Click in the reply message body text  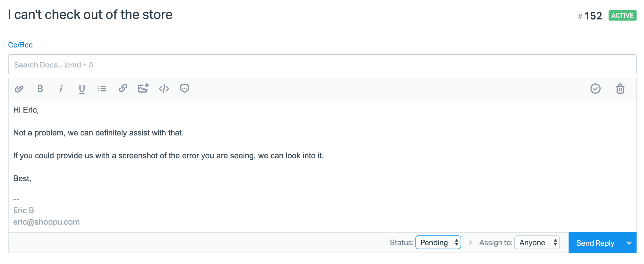pos(169,156)
